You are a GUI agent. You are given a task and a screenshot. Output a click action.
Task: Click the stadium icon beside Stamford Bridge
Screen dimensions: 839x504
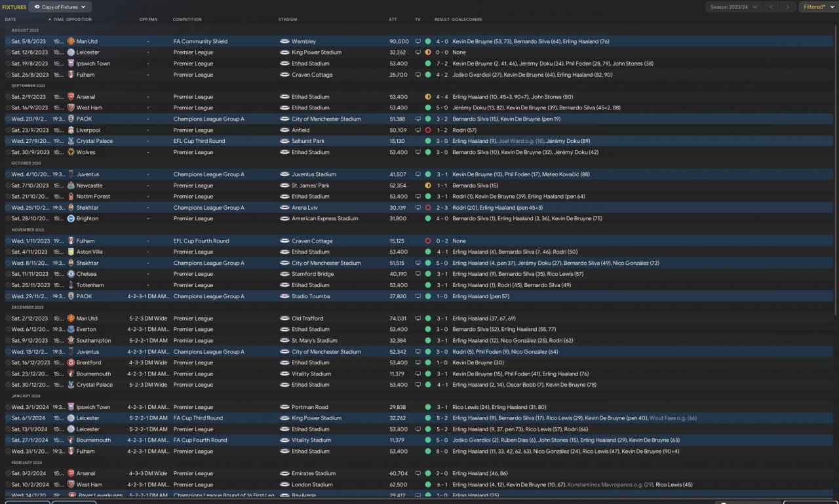tap(284, 274)
